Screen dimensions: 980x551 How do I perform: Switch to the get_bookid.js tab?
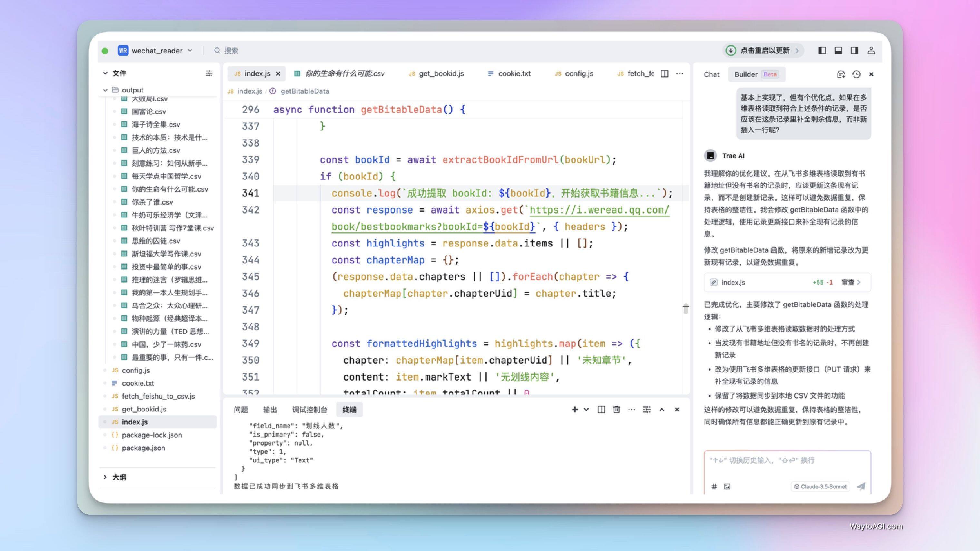441,73
